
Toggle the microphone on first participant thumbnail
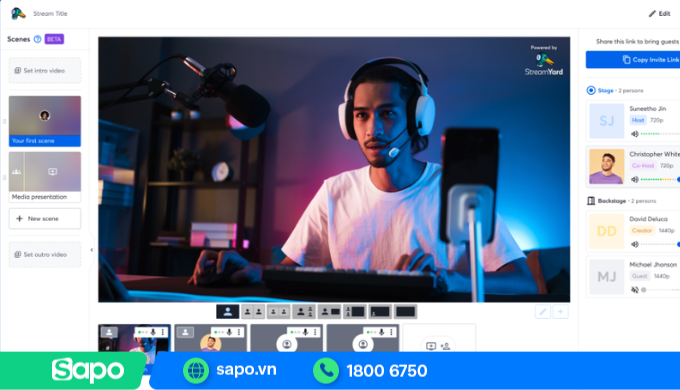pos(153,332)
